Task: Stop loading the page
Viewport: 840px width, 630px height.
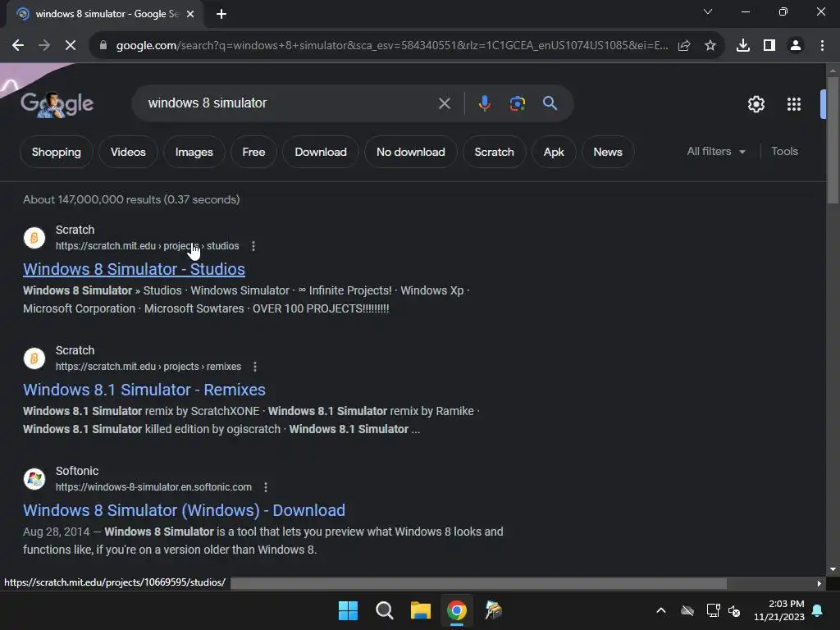Action: coord(71,46)
